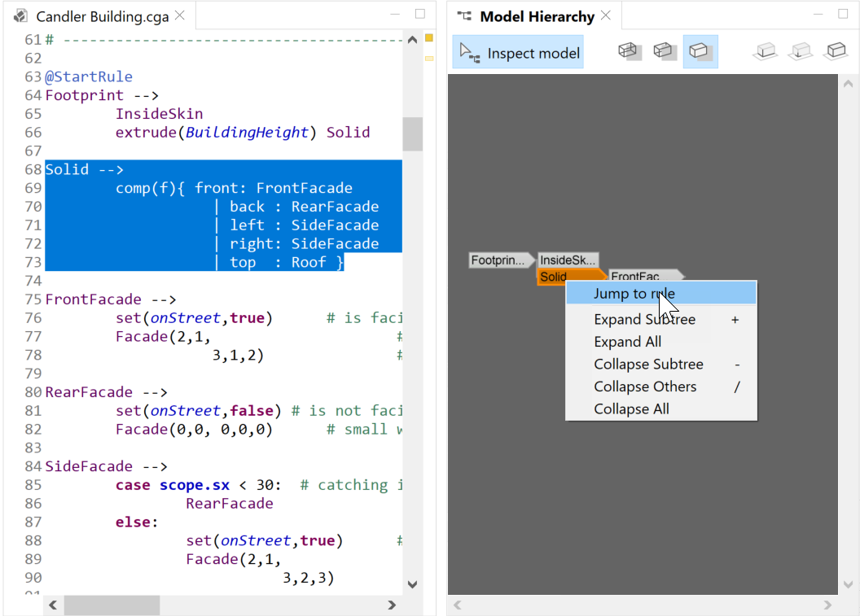Choose Jump to rule from context menu

(x=634, y=294)
